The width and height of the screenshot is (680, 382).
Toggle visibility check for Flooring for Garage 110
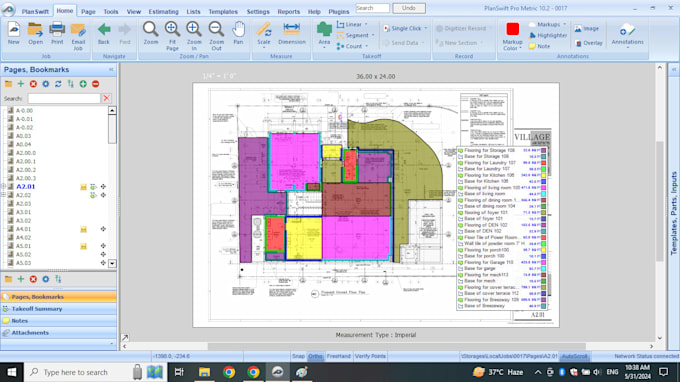(461, 262)
